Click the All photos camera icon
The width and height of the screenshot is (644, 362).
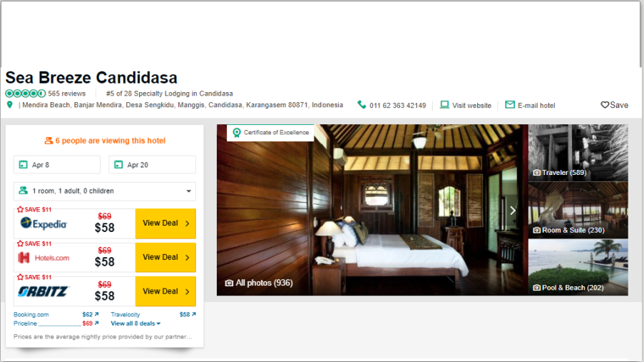[229, 283]
